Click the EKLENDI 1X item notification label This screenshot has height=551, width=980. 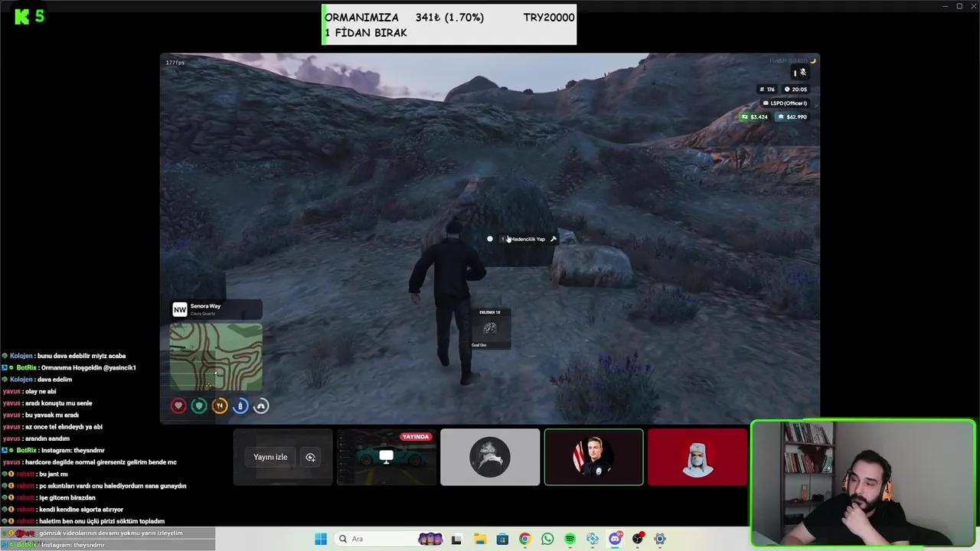pos(490,312)
